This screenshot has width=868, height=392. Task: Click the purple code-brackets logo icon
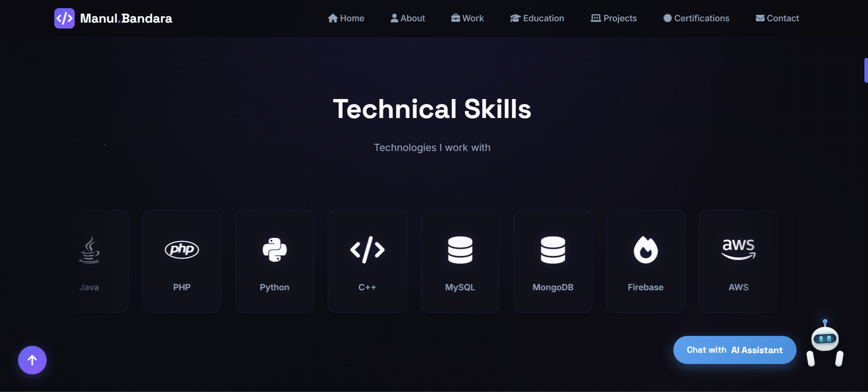pyautogui.click(x=64, y=18)
